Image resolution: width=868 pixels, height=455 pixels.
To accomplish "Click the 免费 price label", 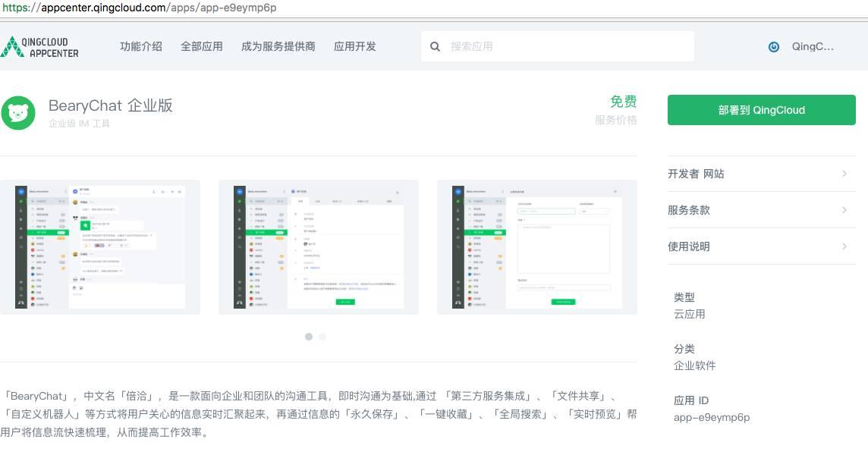I will point(624,102).
